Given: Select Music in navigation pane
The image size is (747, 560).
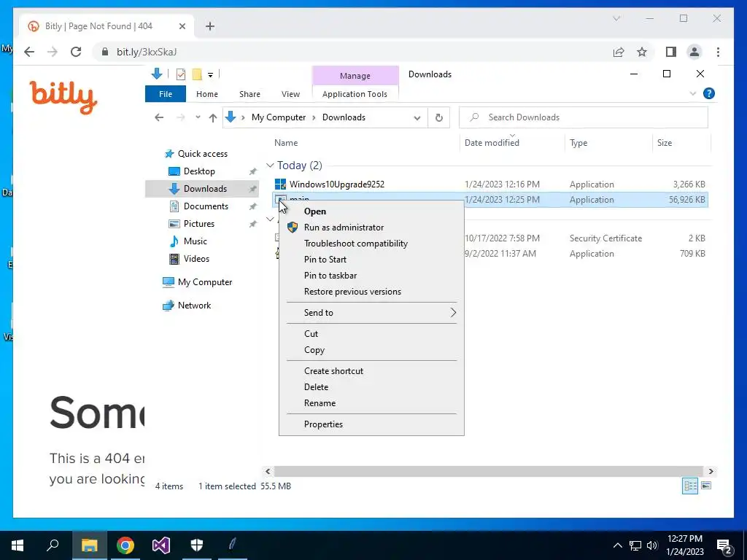Looking at the screenshot, I should [x=196, y=241].
